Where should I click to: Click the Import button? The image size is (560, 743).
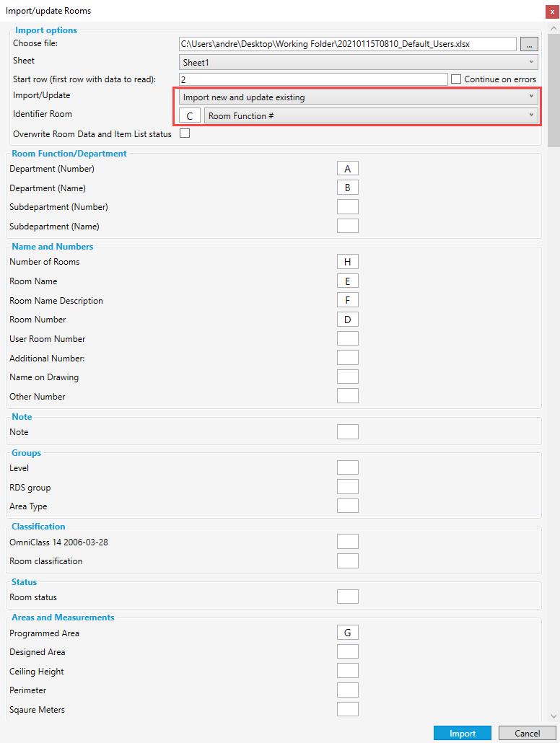click(x=462, y=732)
